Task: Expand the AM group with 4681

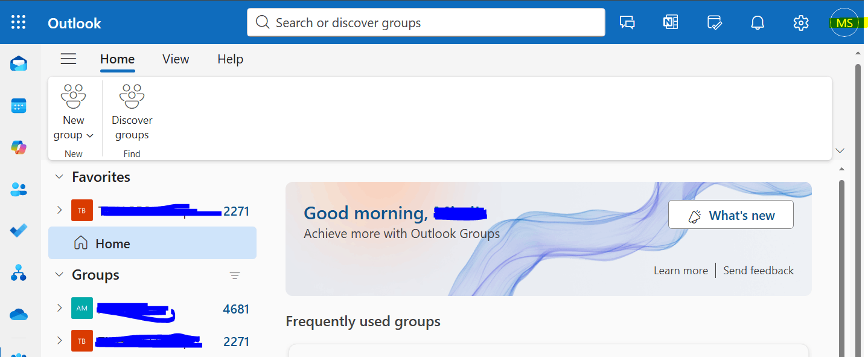Action: click(59, 308)
